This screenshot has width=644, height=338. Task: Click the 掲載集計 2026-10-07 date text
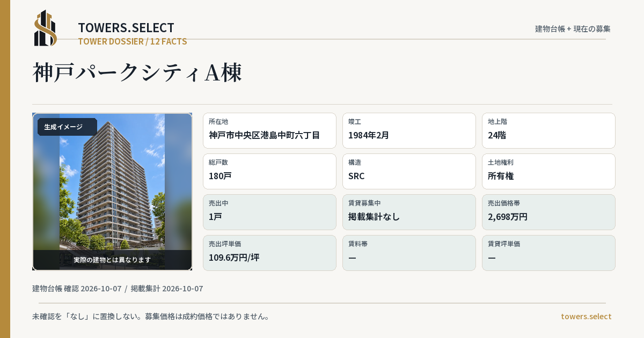point(167,289)
